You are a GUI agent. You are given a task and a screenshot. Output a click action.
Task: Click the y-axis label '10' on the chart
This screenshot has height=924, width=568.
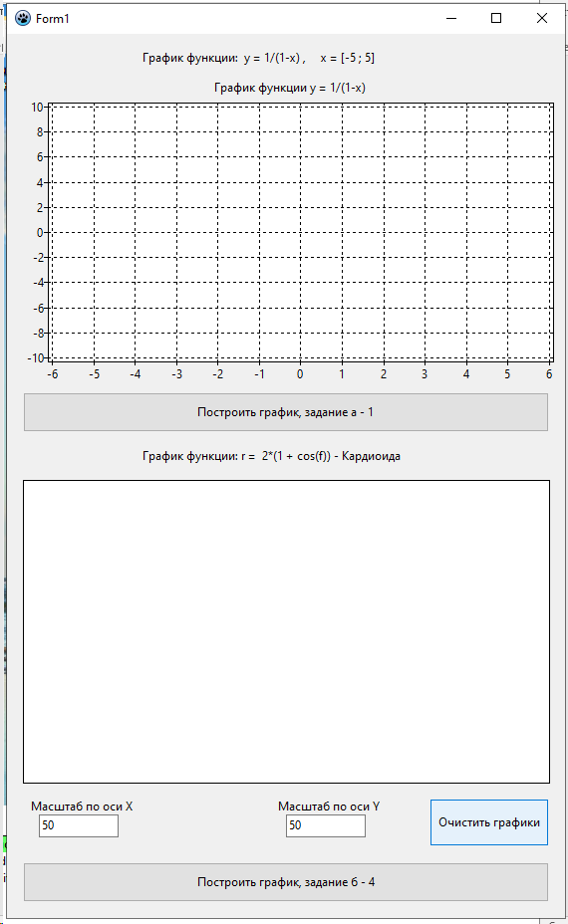37,108
